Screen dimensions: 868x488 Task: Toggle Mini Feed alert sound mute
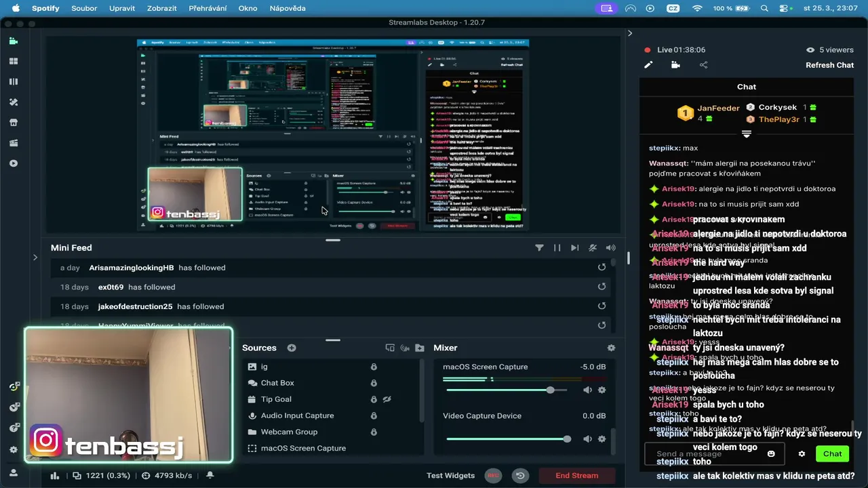point(610,248)
